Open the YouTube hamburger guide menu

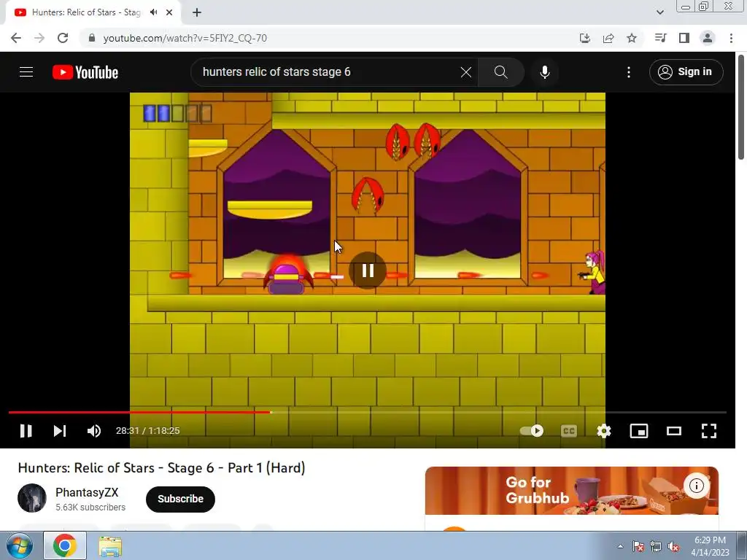pyautogui.click(x=26, y=72)
